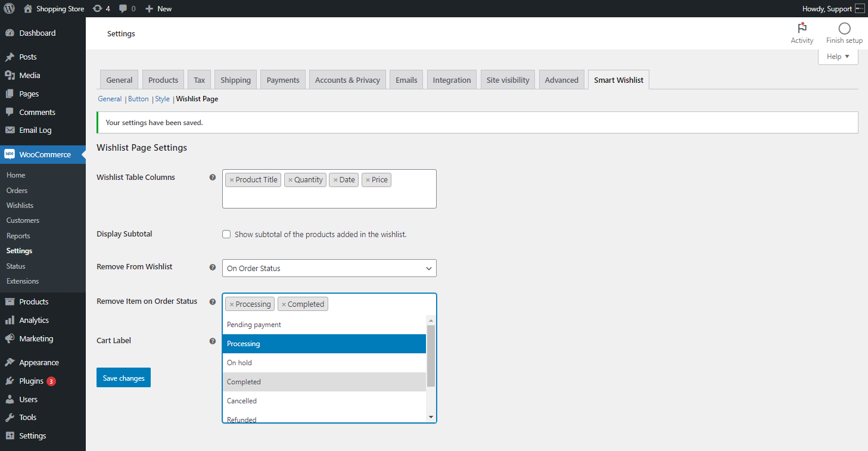The image size is (868, 451).
Task: Open the Emails settings tab
Action: (406, 80)
